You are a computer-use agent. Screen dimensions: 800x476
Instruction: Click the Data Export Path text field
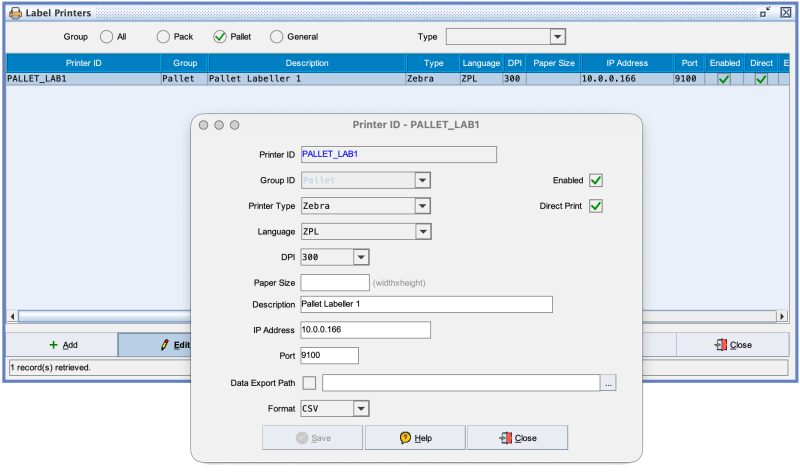coord(461,383)
